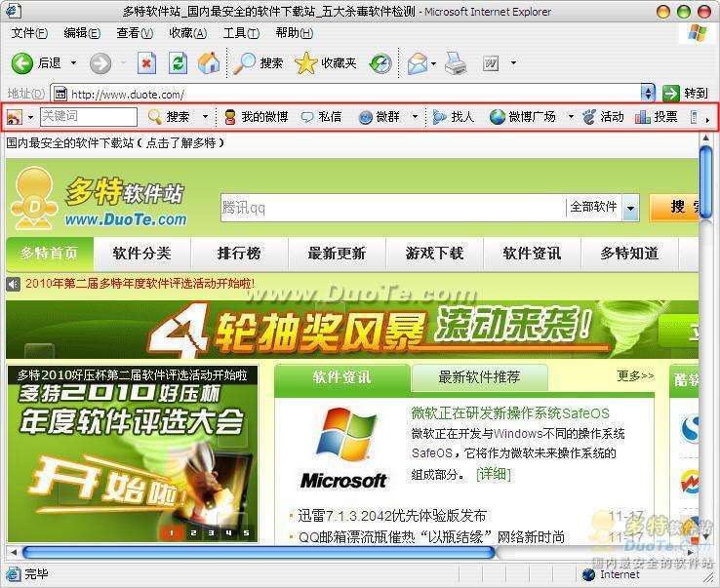Open the History clock icon
720x588 pixels.
pos(380,63)
